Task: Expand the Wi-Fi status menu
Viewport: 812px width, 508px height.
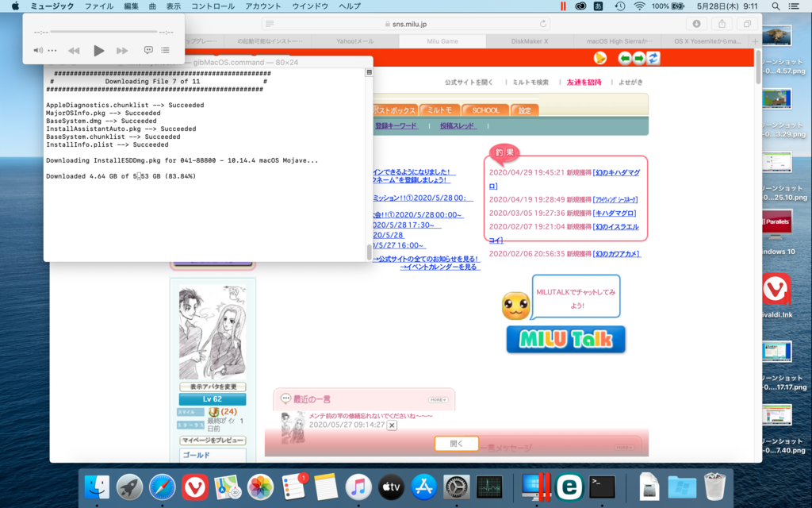Action: click(x=639, y=6)
